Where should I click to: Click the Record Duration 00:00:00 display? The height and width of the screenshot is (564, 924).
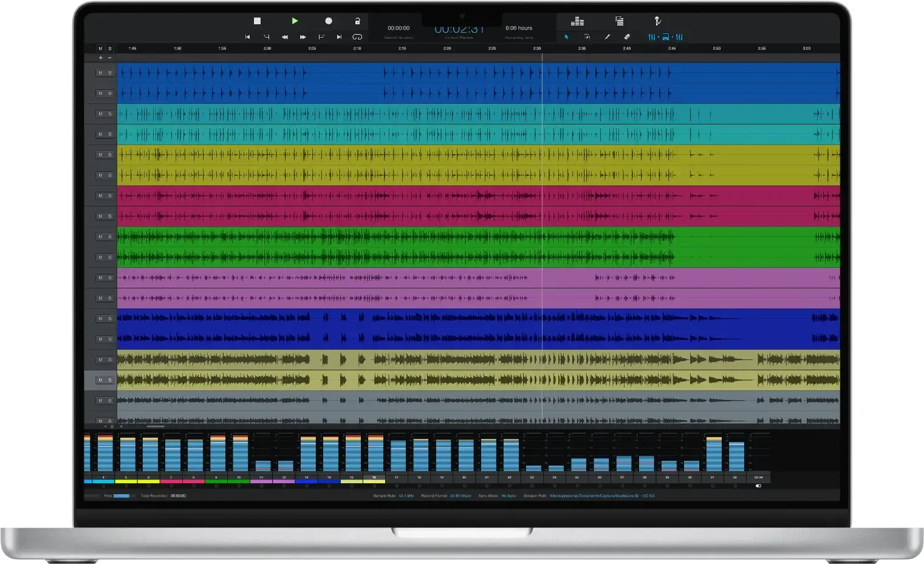point(399,28)
